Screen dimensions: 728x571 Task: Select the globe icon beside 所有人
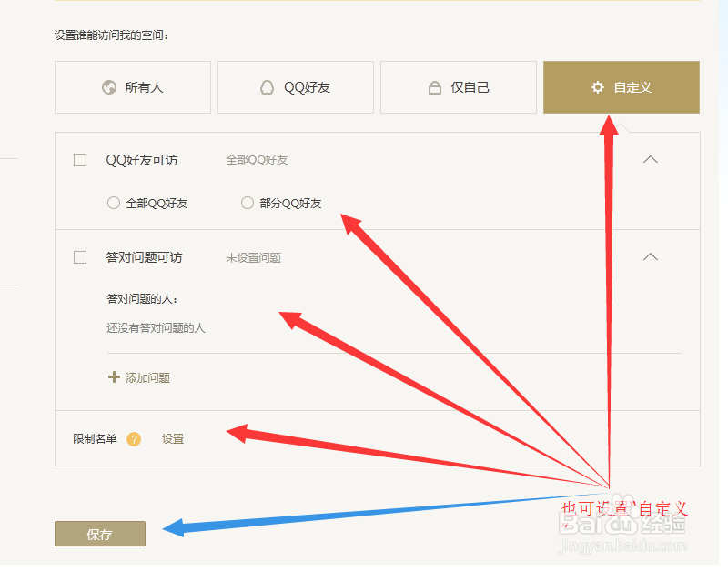pos(107,87)
